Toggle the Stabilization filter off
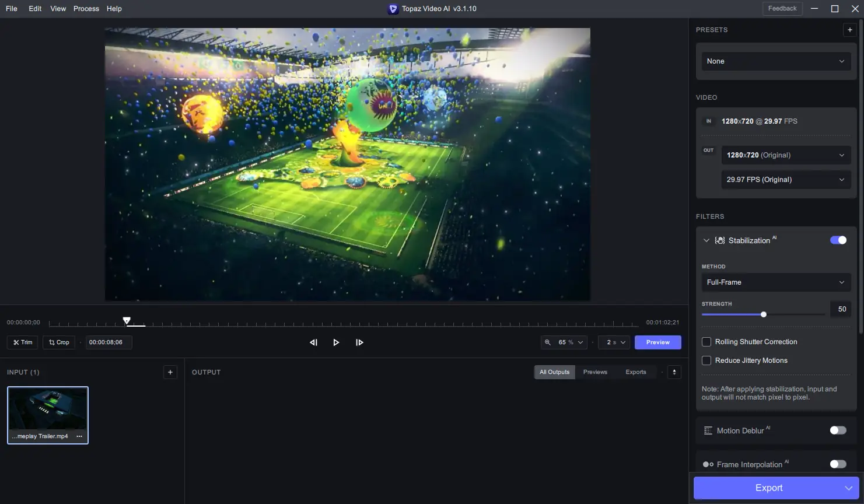 838,240
